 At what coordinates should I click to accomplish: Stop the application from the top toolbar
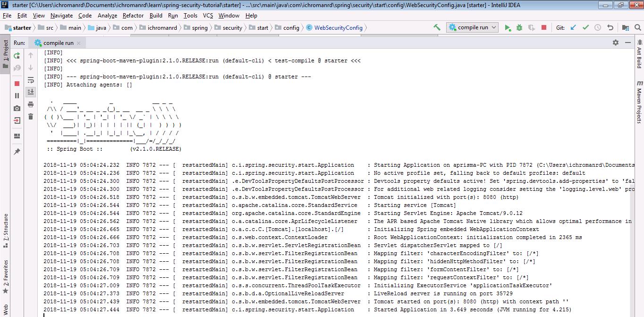click(x=544, y=27)
